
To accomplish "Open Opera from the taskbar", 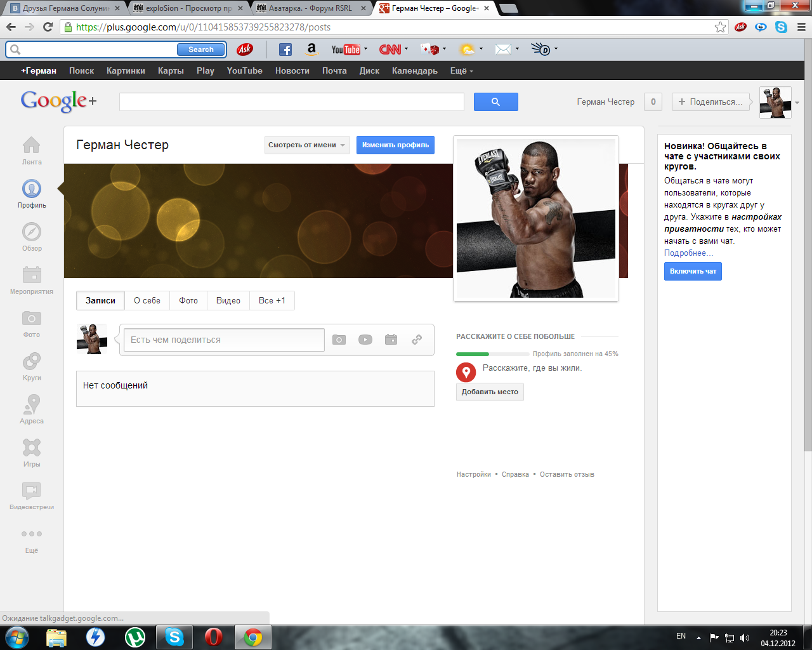I will (x=214, y=637).
